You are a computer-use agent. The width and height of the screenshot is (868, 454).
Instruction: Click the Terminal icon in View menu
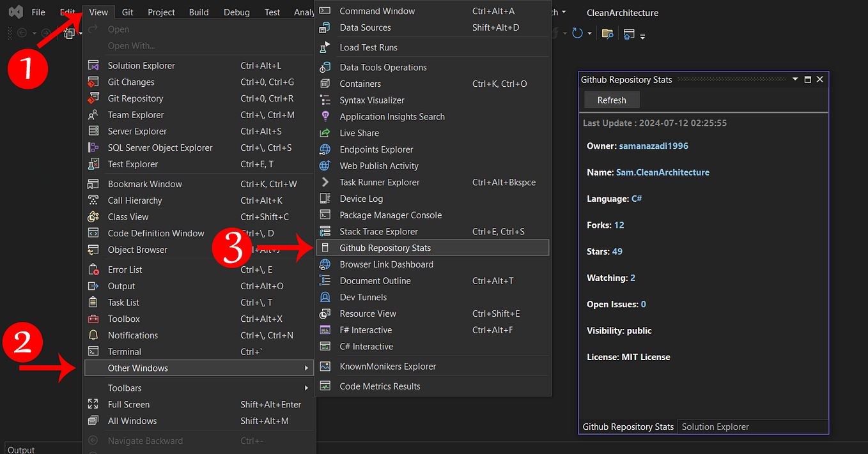(x=94, y=351)
